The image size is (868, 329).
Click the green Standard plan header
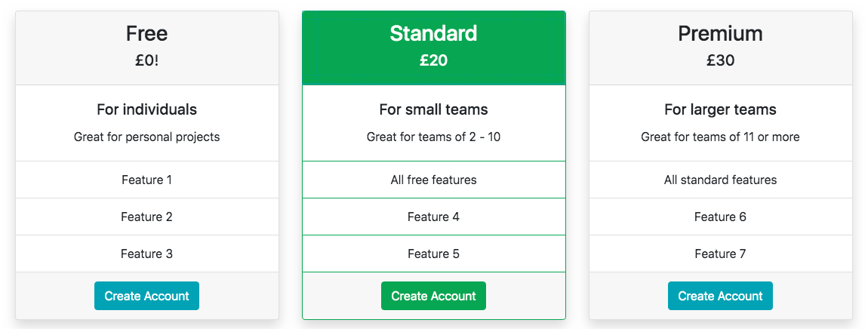pyautogui.click(x=433, y=47)
